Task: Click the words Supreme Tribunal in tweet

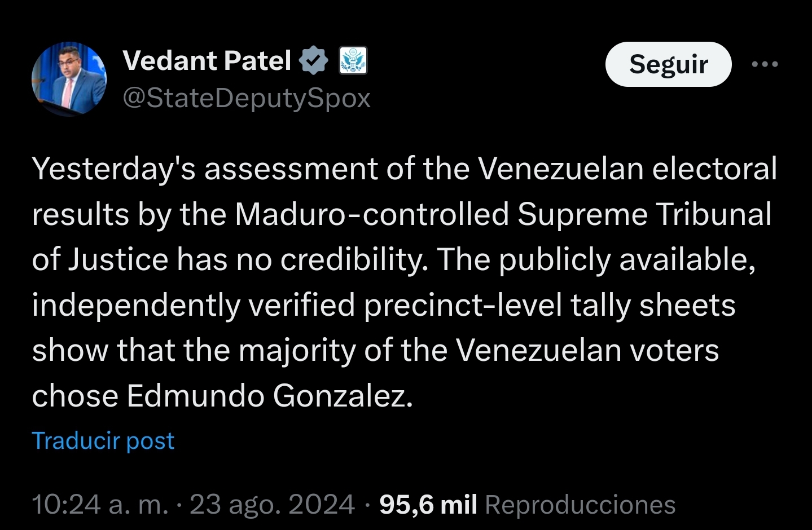Action: [644, 214]
